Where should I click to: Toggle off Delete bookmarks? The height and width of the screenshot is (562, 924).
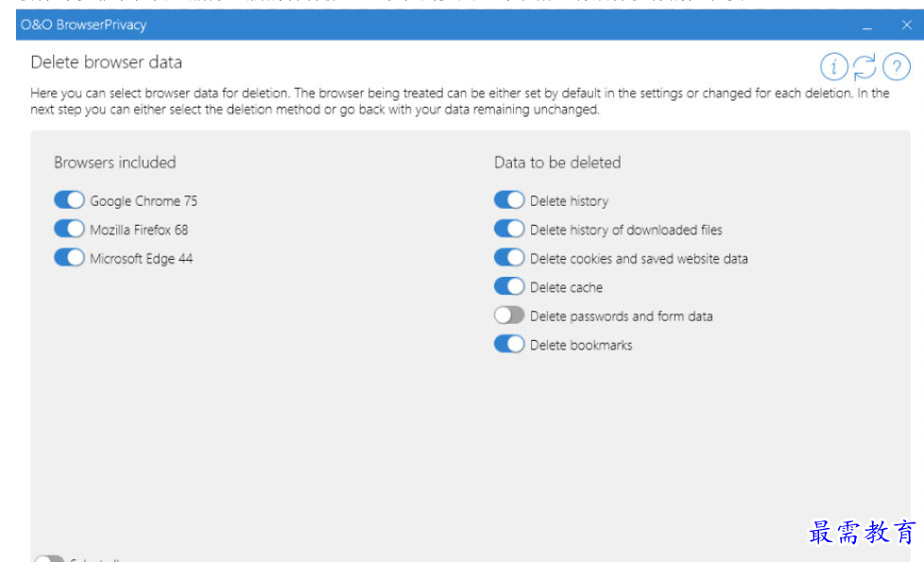coord(509,344)
